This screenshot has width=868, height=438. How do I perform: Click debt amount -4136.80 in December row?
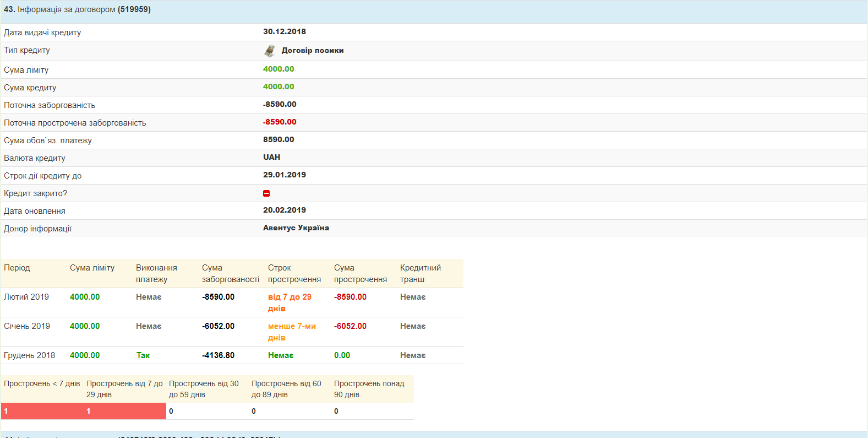point(219,355)
